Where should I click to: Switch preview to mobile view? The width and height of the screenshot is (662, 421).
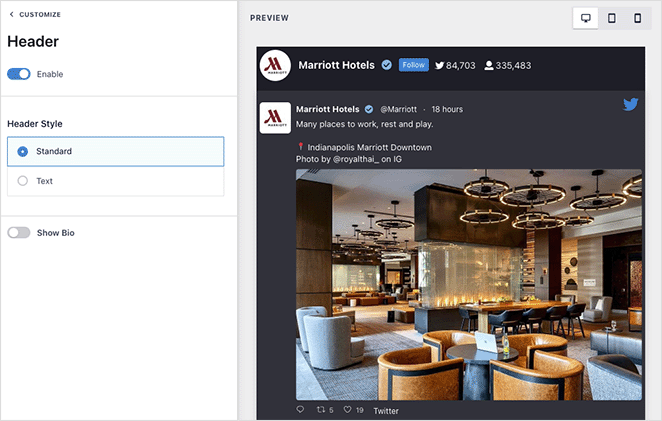(638, 18)
